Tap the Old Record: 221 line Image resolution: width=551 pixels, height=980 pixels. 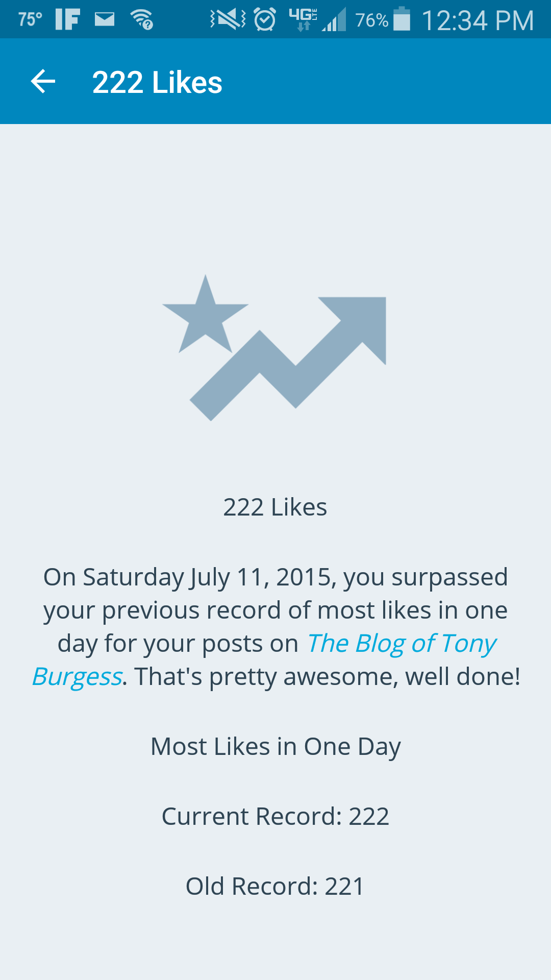point(275,887)
